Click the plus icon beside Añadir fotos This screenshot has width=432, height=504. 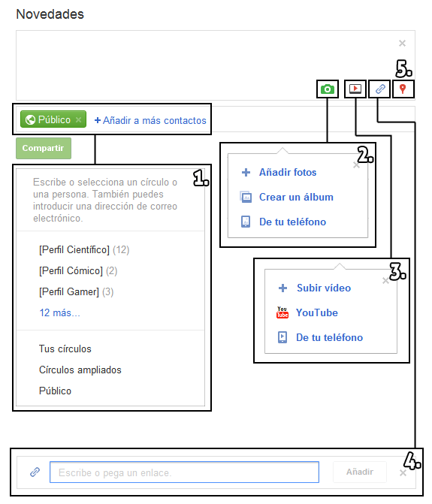[246, 172]
